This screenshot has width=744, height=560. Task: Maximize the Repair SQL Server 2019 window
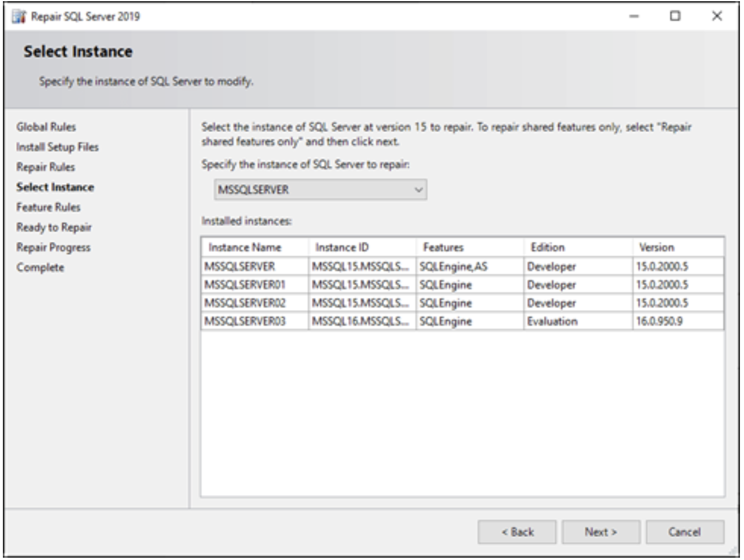[x=675, y=16]
